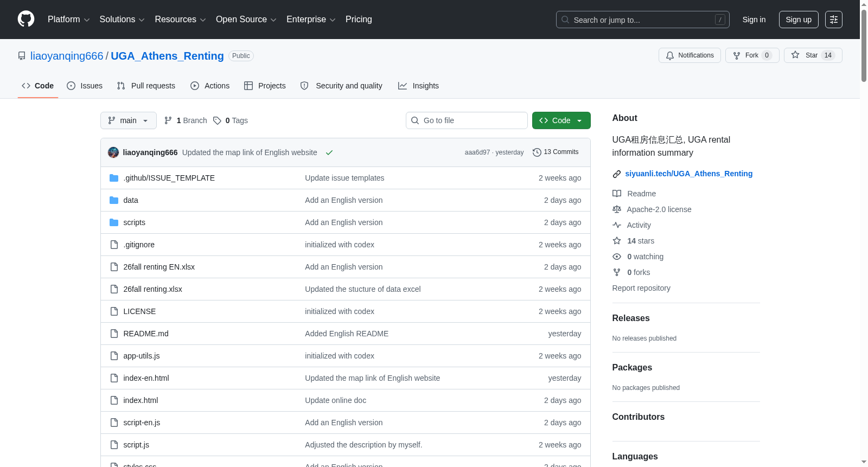Click the fork icon next to 0 forks

coord(617,272)
